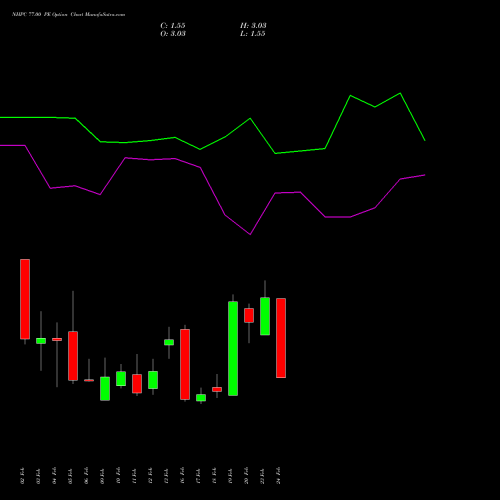Click the '10 Feb' date label
The height and width of the screenshot is (500, 500).
[118, 476]
